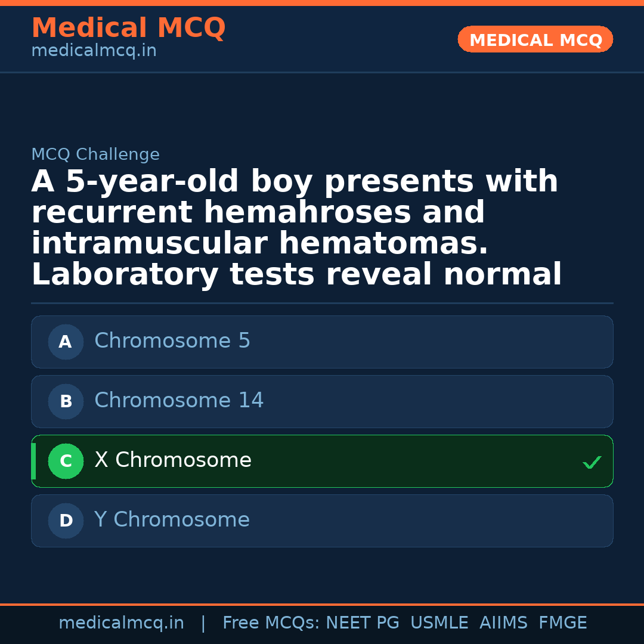The width and height of the screenshot is (644, 644).
Task: Click the Medical MCQ header title
Action: pos(128,28)
